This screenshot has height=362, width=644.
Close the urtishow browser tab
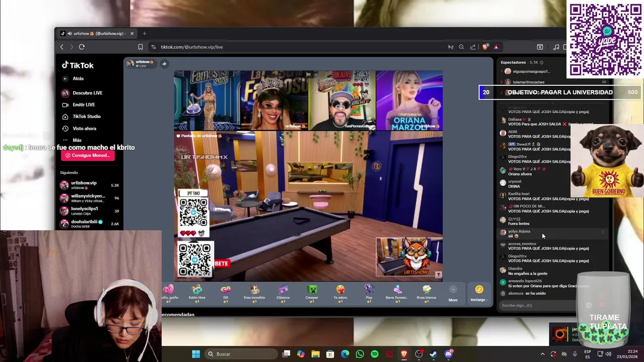[132, 34]
